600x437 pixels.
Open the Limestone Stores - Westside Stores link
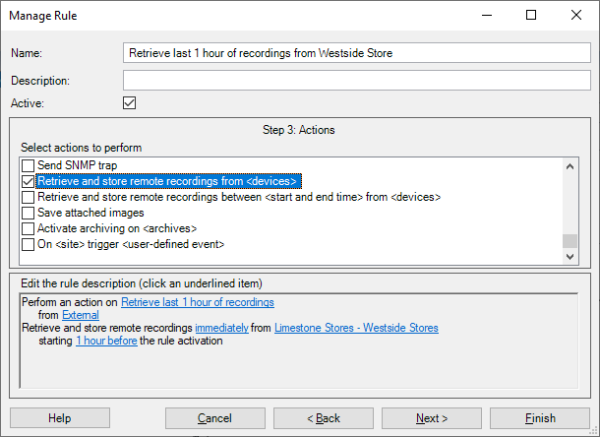coord(355,328)
